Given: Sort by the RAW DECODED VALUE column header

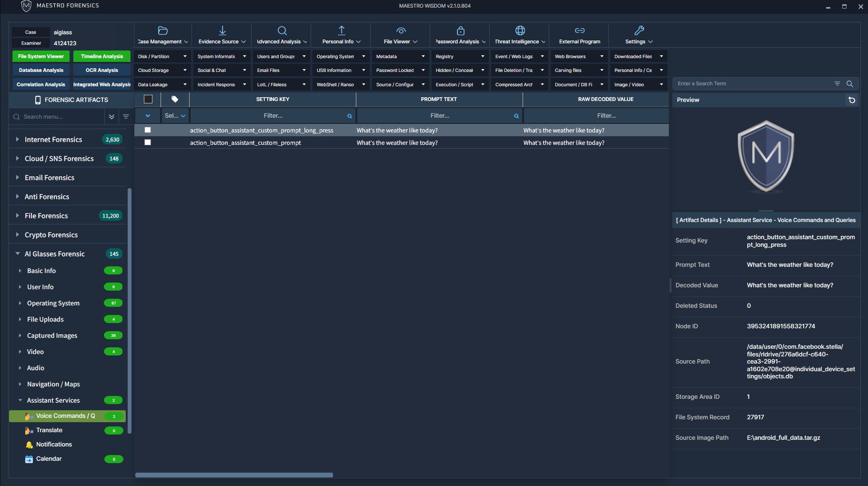Looking at the screenshot, I should point(606,99).
